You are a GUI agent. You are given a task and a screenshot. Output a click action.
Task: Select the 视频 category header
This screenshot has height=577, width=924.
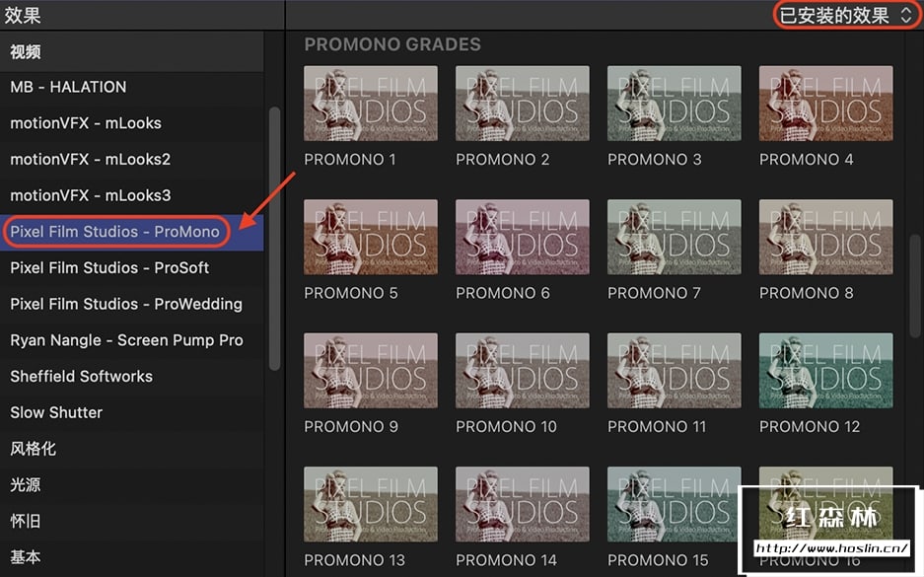point(132,52)
